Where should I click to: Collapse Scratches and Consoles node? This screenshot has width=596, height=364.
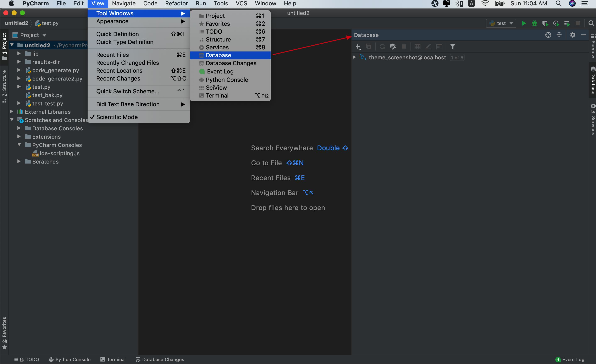click(x=12, y=120)
